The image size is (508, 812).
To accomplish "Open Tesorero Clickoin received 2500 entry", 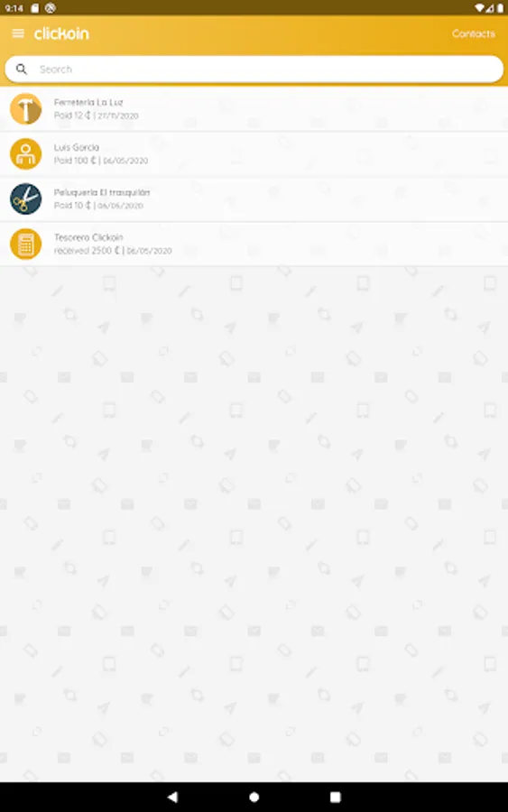I will point(254,244).
